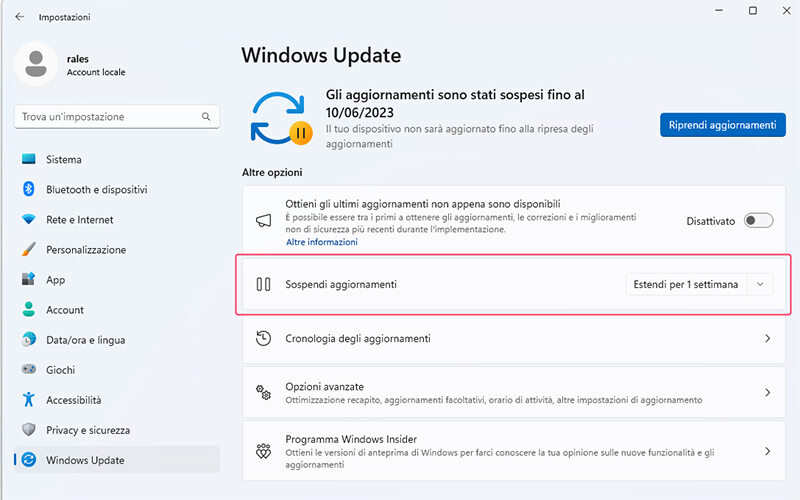Viewport: 800px width, 500px height.
Task: Toggle the Disattivato latest updates switch
Action: point(758,221)
